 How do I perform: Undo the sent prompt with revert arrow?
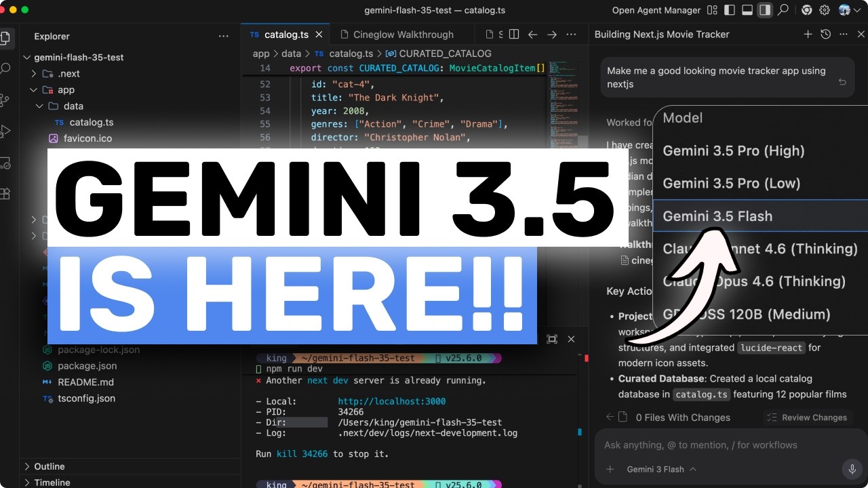pos(842,82)
